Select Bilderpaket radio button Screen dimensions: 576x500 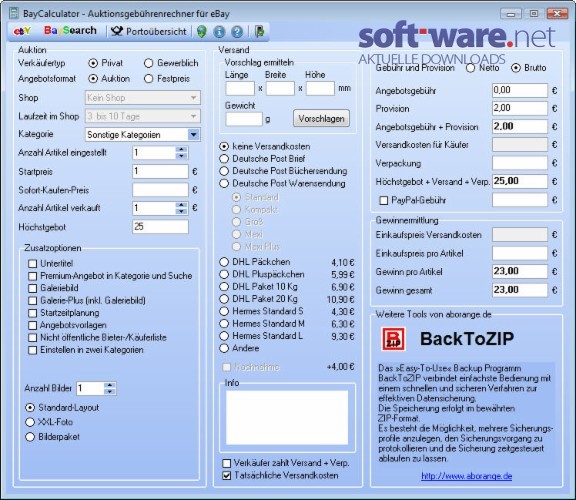30,437
